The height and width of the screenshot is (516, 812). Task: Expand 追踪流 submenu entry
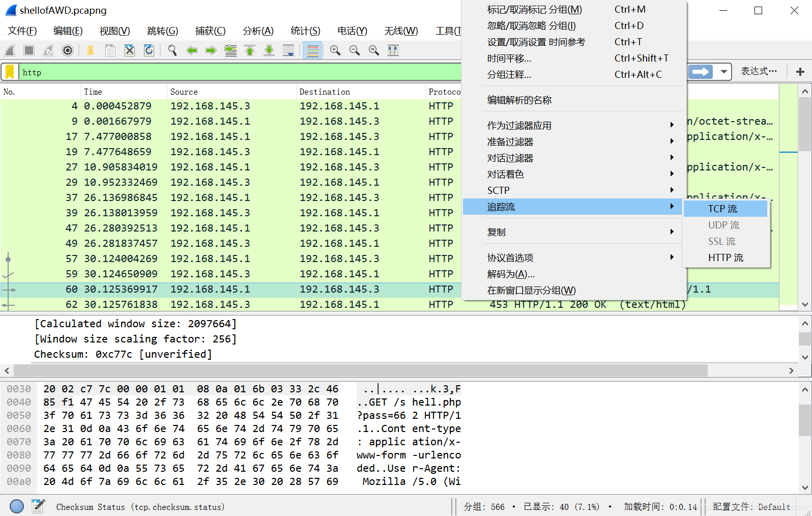click(x=573, y=207)
